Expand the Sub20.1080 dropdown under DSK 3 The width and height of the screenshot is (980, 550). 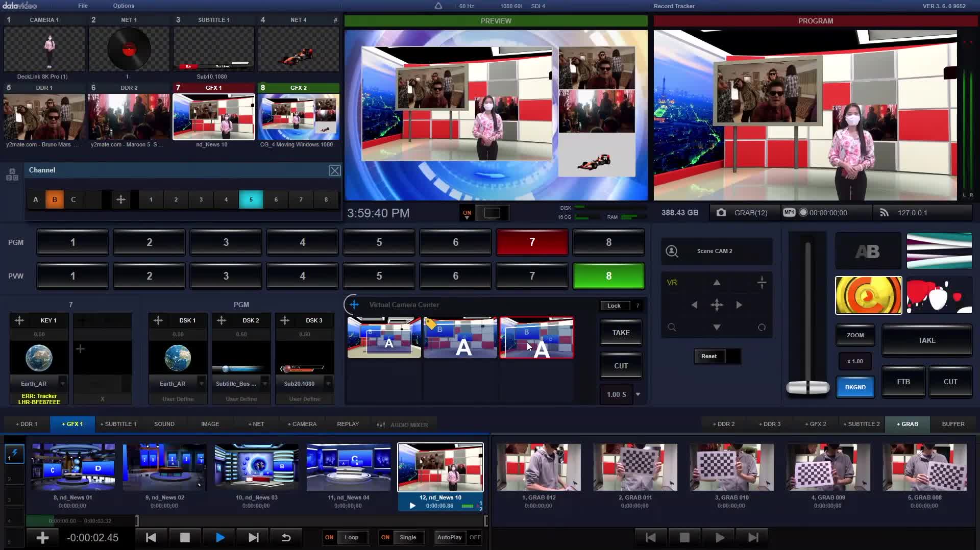pos(328,384)
